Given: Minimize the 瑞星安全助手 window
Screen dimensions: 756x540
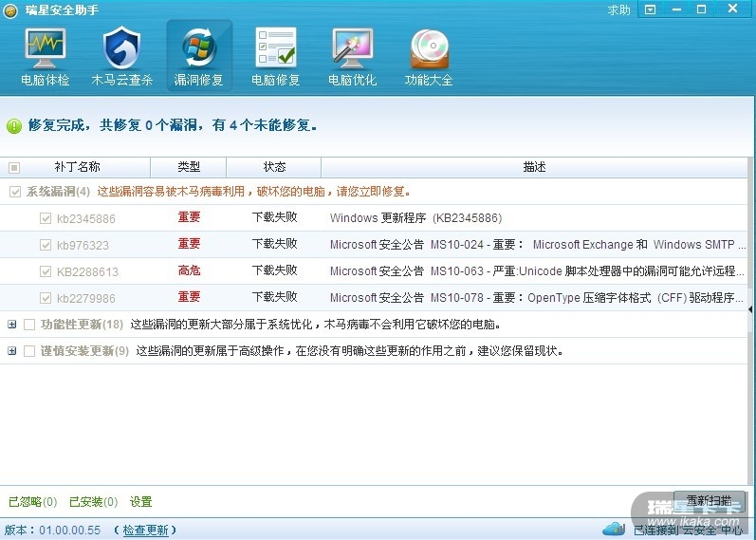Looking at the screenshot, I should click(676, 9).
